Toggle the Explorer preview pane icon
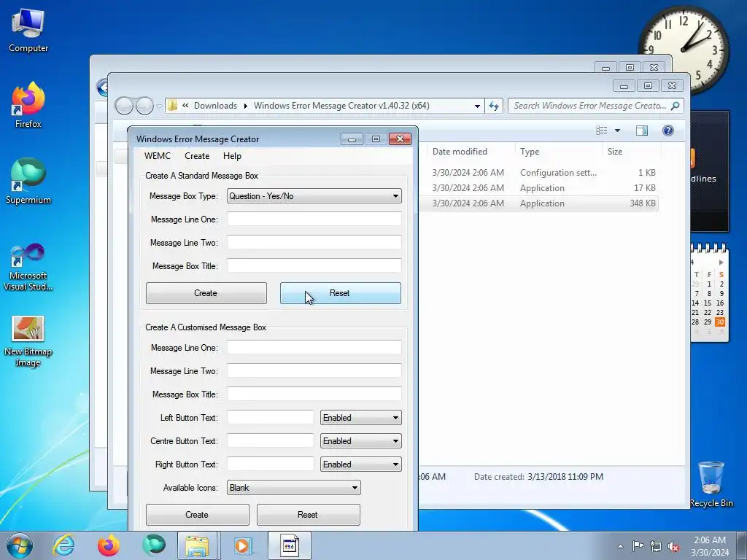 coord(642,131)
